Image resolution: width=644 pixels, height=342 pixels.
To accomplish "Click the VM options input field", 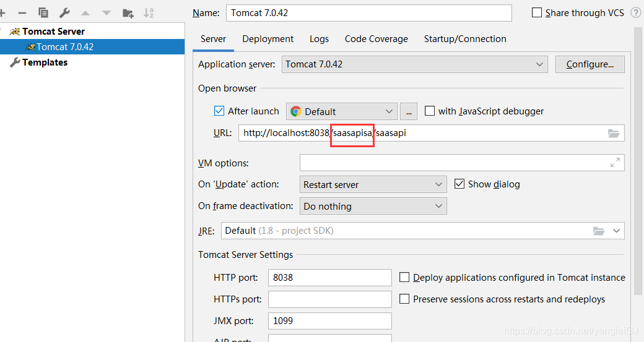I will [462, 163].
